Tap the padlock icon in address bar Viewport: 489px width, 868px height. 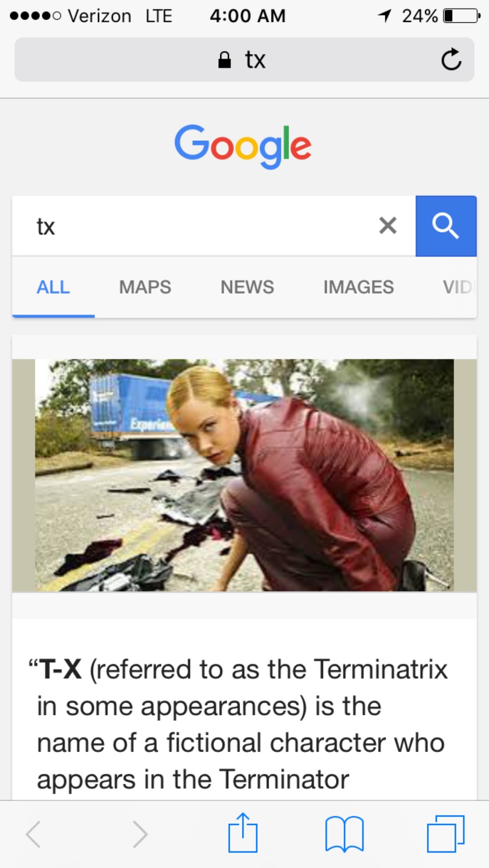click(225, 59)
